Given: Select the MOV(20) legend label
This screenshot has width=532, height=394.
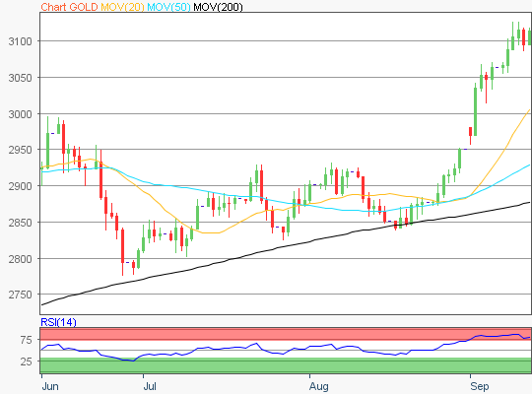Looking at the screenshot, I should click(x=122, y=7).
